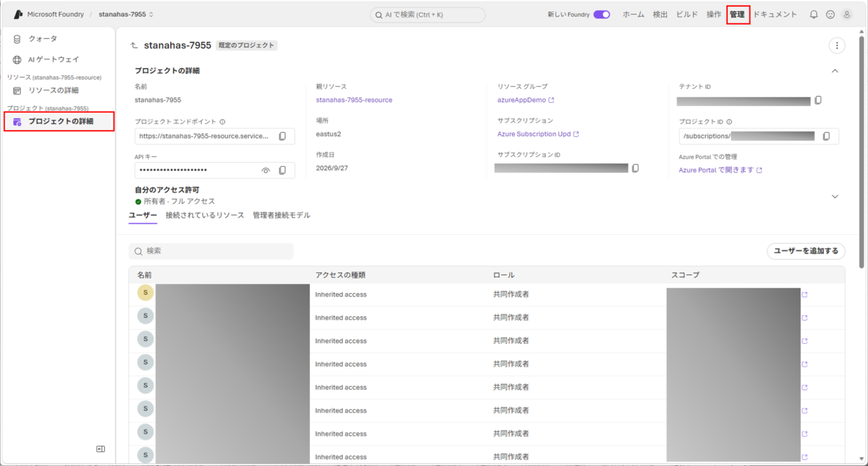The height and width of the screenshot is (466, 868).
Task: Click the ロール column header
Action: (503, 275)
